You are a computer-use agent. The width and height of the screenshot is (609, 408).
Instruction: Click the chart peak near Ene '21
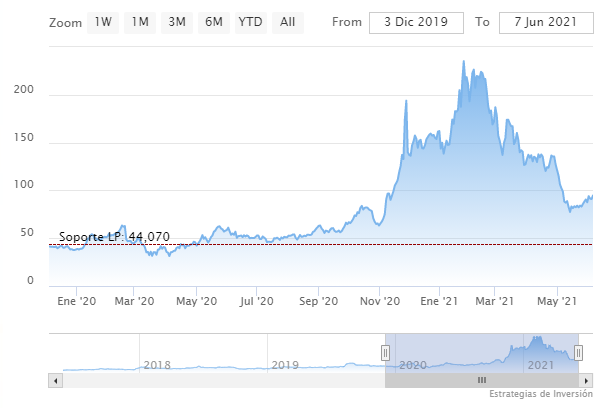click(463, 63)
